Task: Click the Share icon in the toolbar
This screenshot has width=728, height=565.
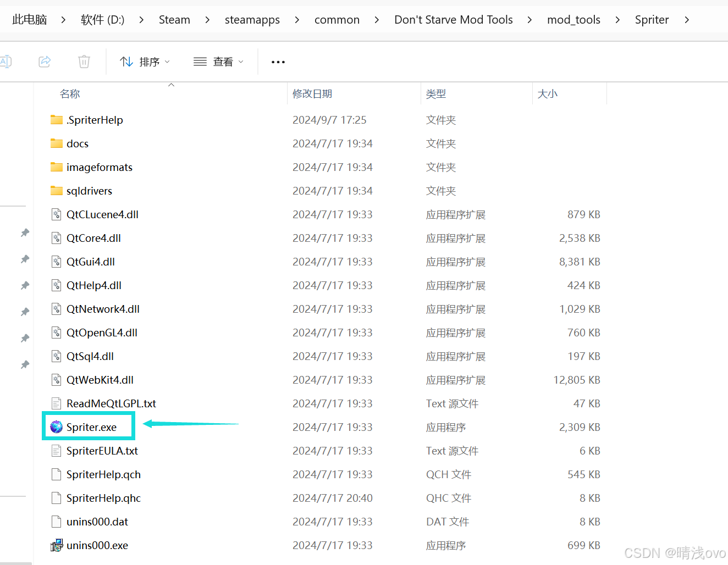Action: point(45,62)
